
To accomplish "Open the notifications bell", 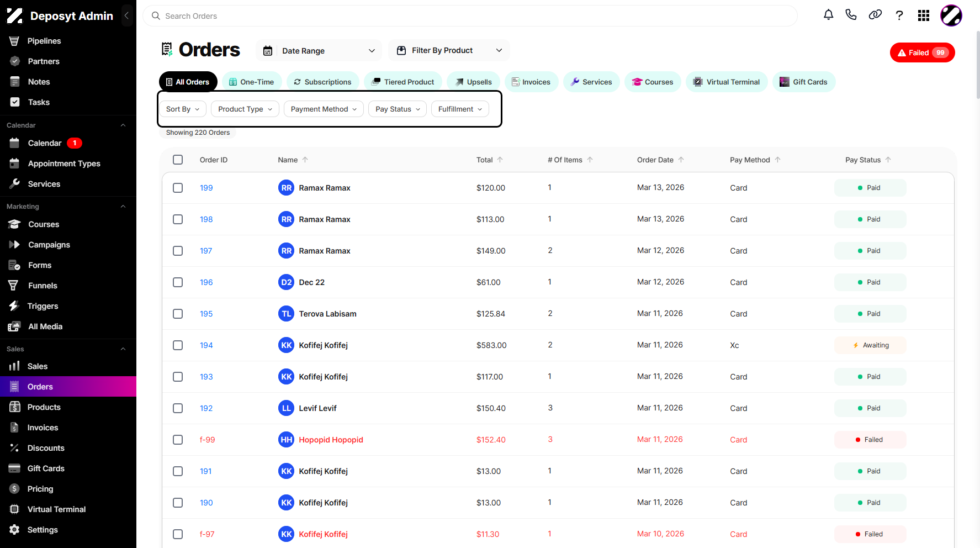I will click(x=828, y=15).
